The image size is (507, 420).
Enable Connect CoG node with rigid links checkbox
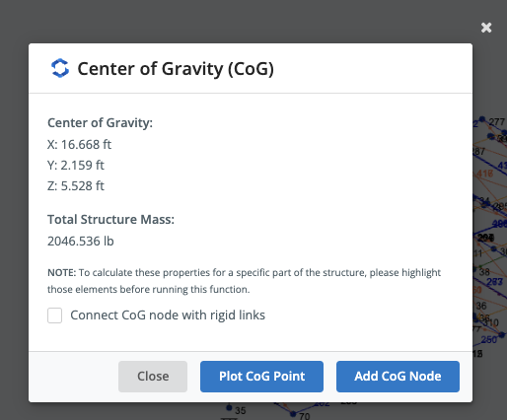[x=54, y=315]
